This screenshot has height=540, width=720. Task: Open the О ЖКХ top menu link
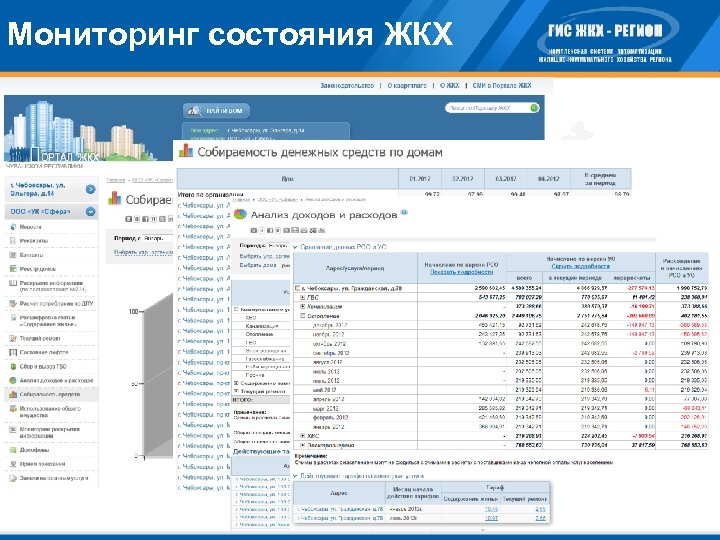tap(449, 86)
